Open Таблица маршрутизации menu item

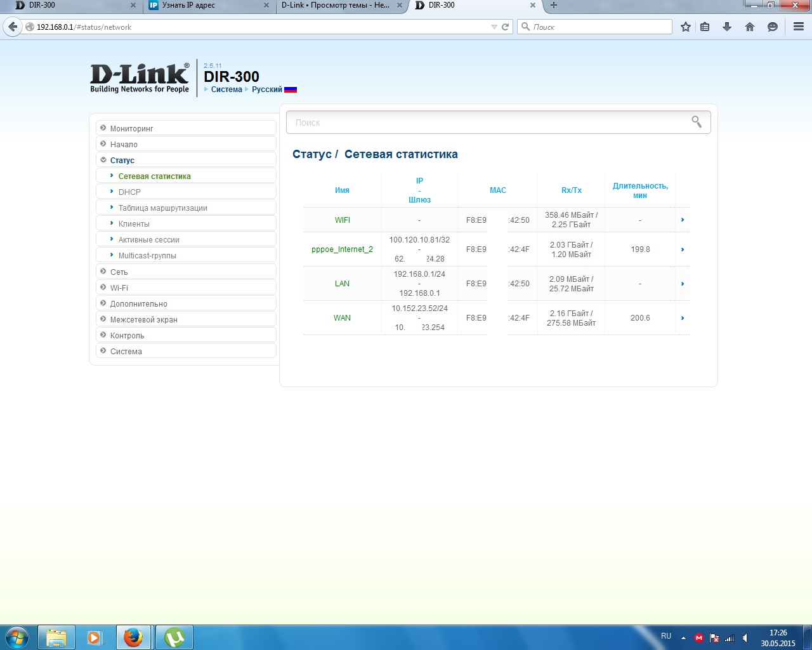tap(187, 208)
